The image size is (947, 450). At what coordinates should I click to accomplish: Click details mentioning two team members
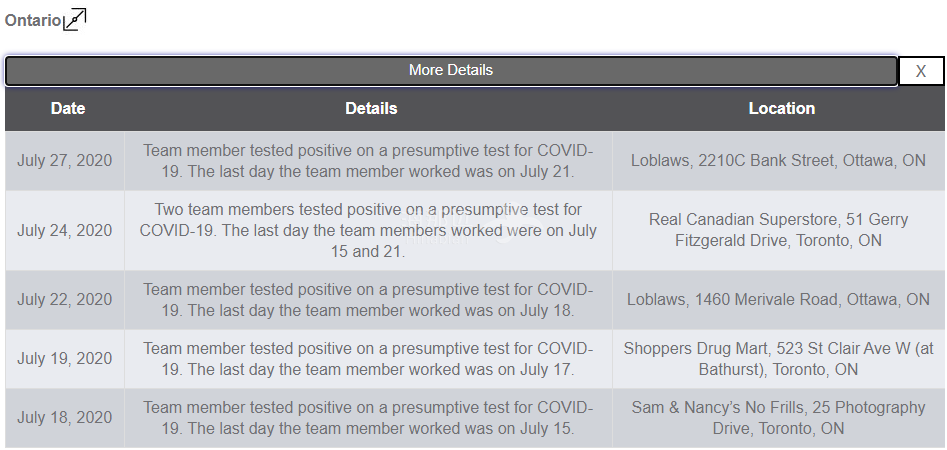tap(368, 231)
